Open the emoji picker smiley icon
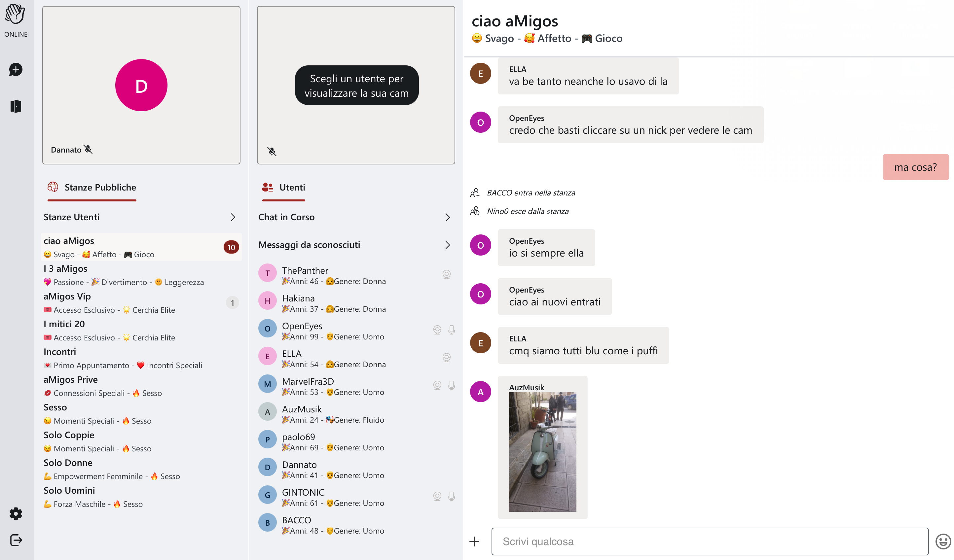 point(943,541)
